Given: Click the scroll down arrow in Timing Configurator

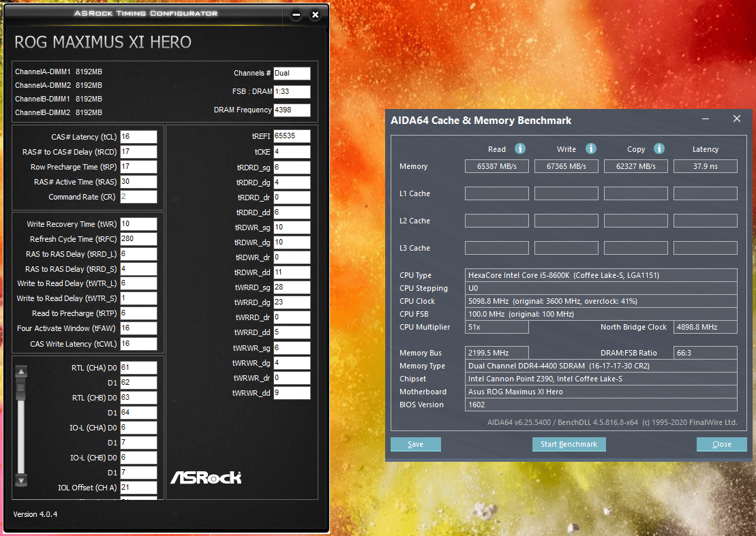Looking at the screenshot, I should point(20,480).
